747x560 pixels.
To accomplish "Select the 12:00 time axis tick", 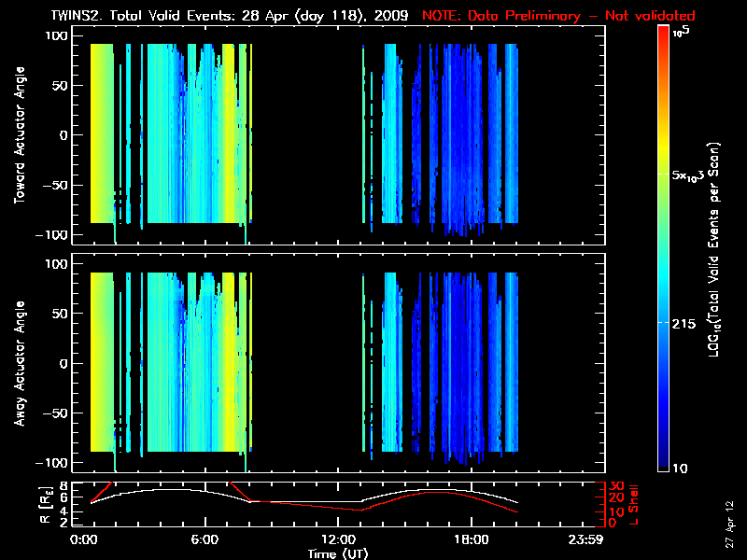I will point(337,539).
